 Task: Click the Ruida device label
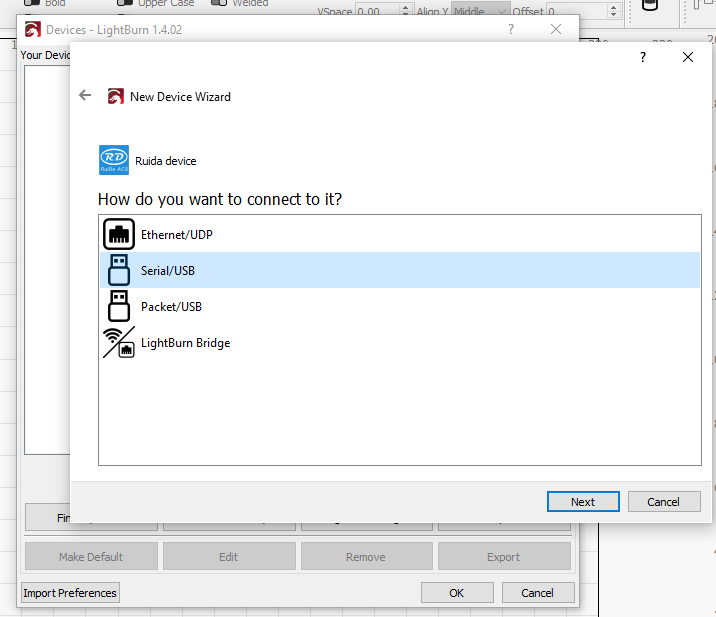pyautogui.click(x=166, y=161)
